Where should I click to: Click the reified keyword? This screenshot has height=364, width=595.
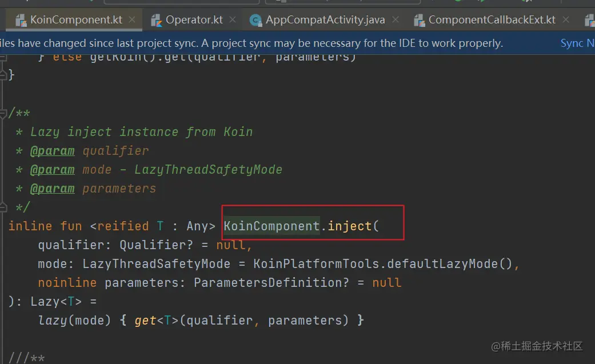(123, 226)
